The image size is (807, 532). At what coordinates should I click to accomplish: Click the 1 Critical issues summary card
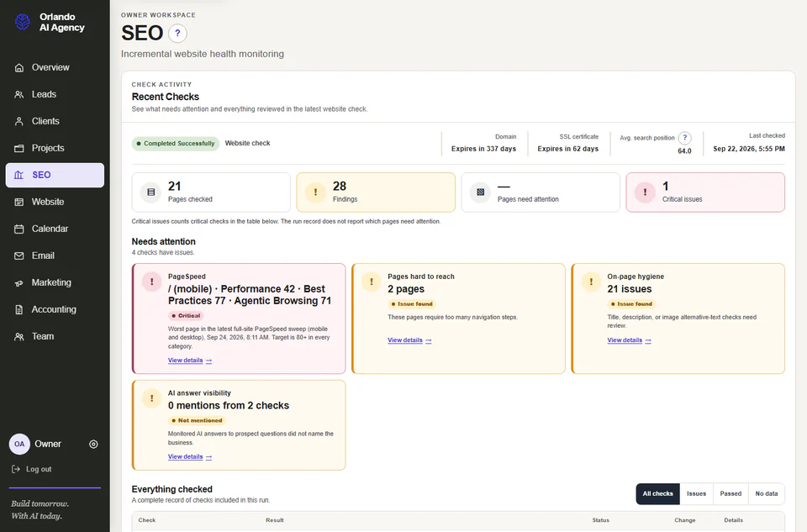pos(705,192)
